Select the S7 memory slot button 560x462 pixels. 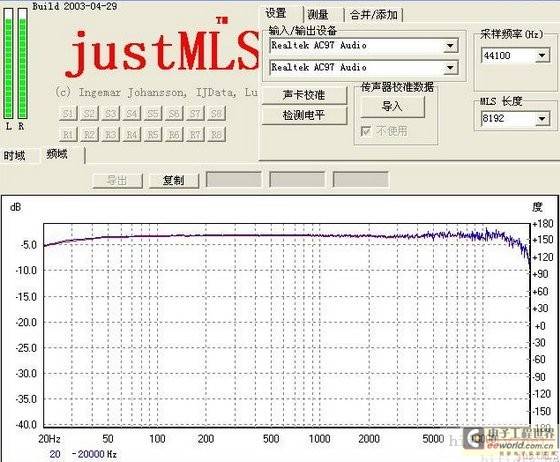point(195,114)
